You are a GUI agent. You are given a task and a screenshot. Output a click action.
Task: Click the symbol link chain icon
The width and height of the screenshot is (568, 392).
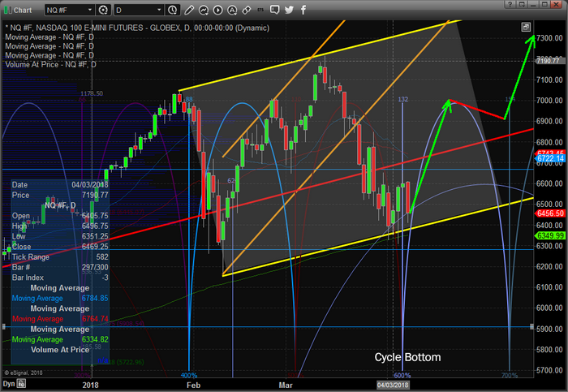[x=247, y=10]
